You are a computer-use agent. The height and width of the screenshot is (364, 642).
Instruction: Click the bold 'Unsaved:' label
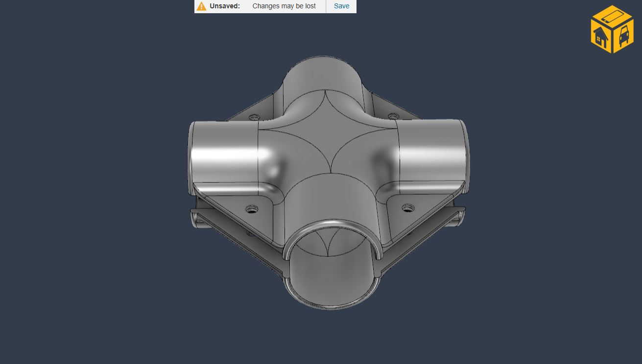(x=225, y=6)
